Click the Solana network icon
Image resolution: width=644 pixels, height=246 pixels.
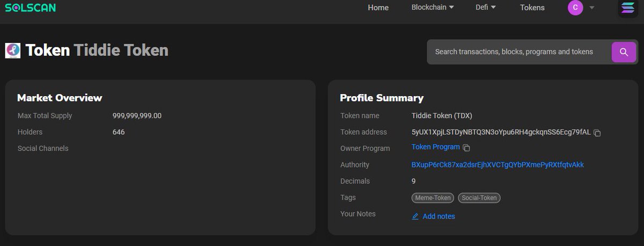tap(627, 8)
